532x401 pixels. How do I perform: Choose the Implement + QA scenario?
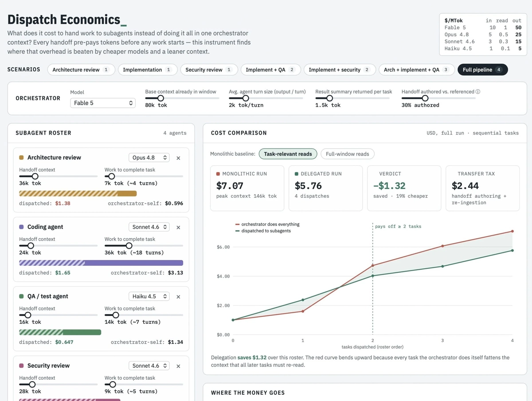click(x=270, y=70)
